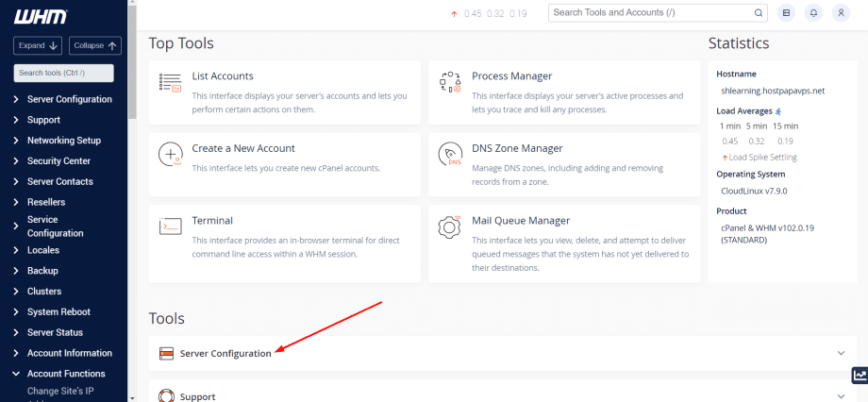This screenshot has height=402, width=868.
Task: Click the server information icon in header
Action: tap(786, 13)
